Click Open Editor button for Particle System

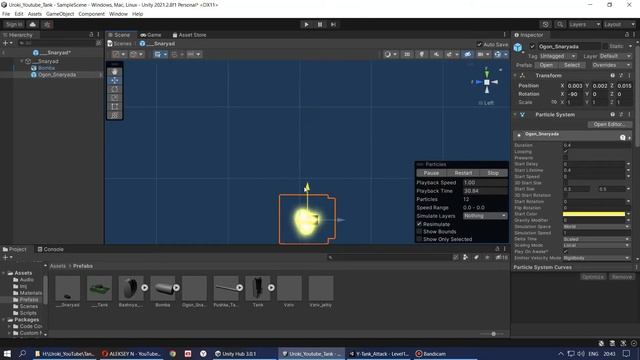pos(609,124)
